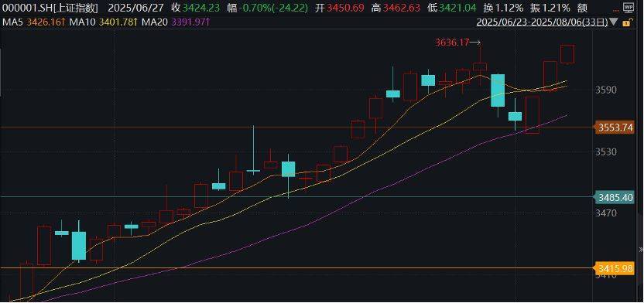Select the 3553.74 orange horizontal line
The width and height of the screenshot is (644, 303).
[297, 128]
